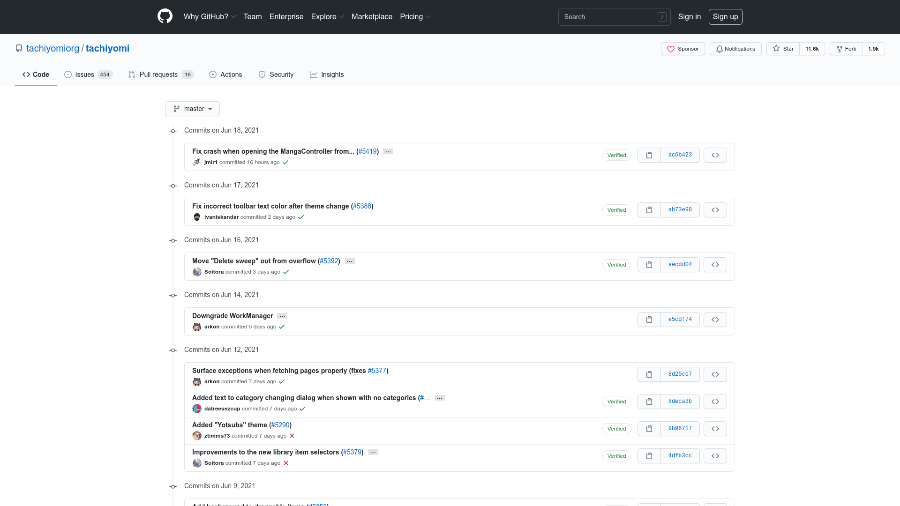Open the tachiyomiorg organization link

pyautogui.click(x=53, y=48)
